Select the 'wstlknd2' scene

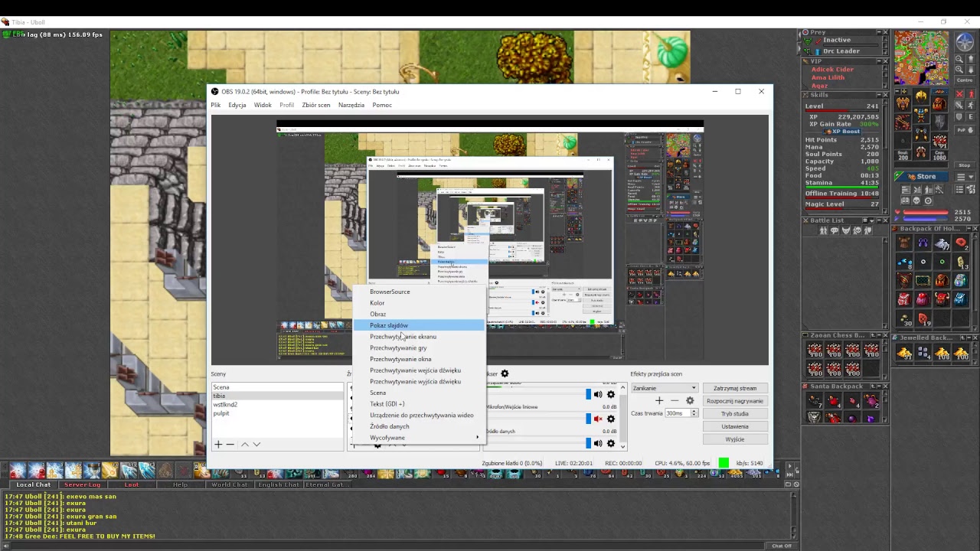277,404
